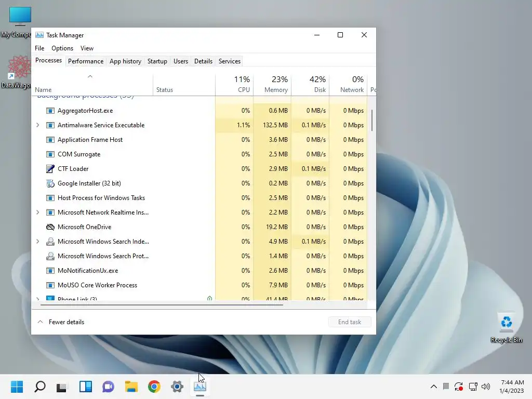This screenshot has height=399, width=532.
Task: Open the Windows Start menu
Action: 17,387
